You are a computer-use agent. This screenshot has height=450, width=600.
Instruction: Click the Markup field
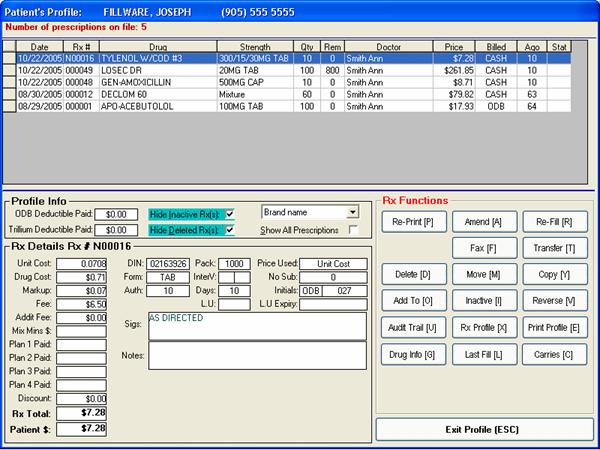(x=81, y=290)
